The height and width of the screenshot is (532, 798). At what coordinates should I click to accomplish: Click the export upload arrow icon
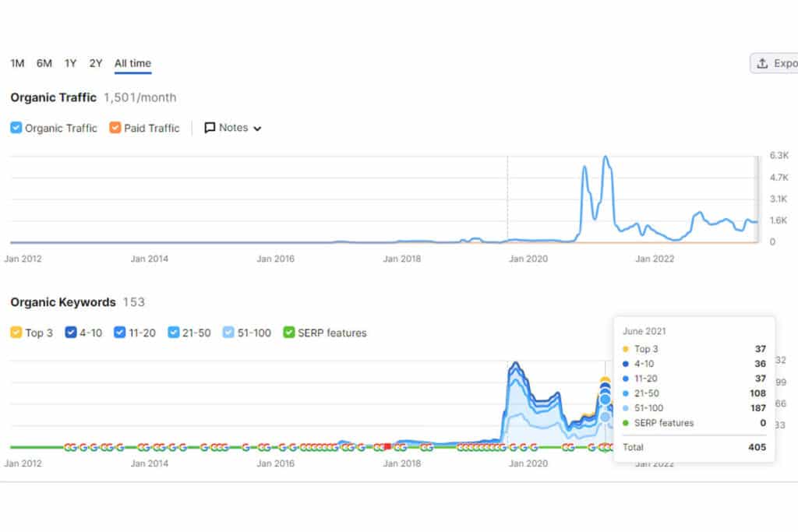click(x=762, y=64)
